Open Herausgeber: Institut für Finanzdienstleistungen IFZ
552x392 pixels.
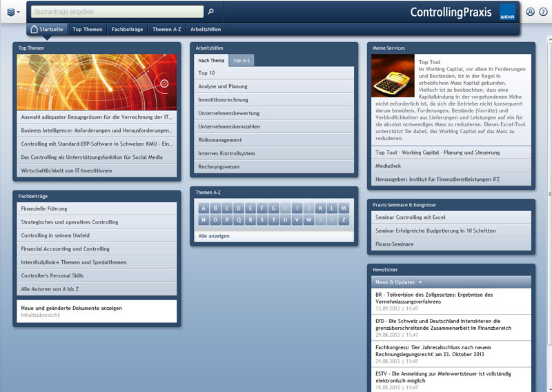pos(451,179)
